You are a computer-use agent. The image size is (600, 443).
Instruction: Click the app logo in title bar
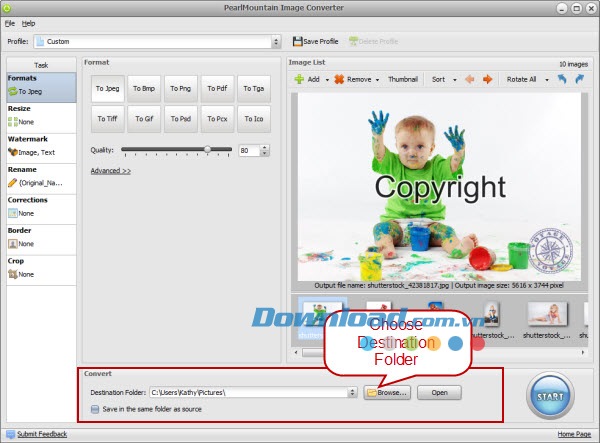pos(7,8)
